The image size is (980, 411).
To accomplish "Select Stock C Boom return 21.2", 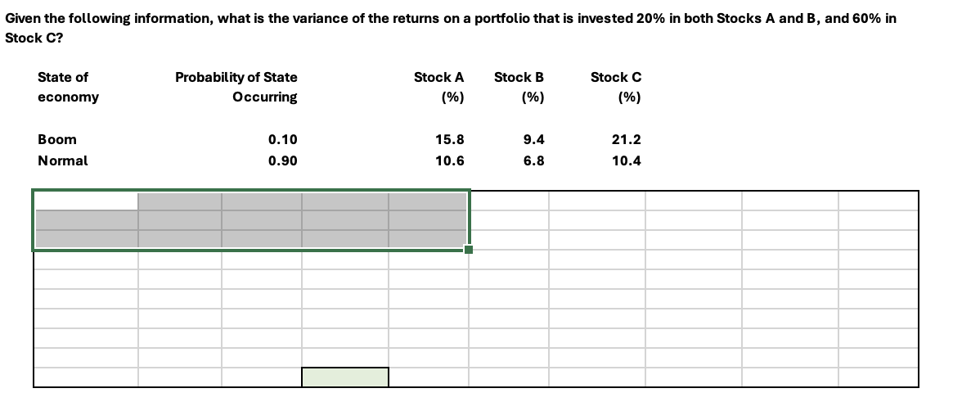I will pos(627,139).
